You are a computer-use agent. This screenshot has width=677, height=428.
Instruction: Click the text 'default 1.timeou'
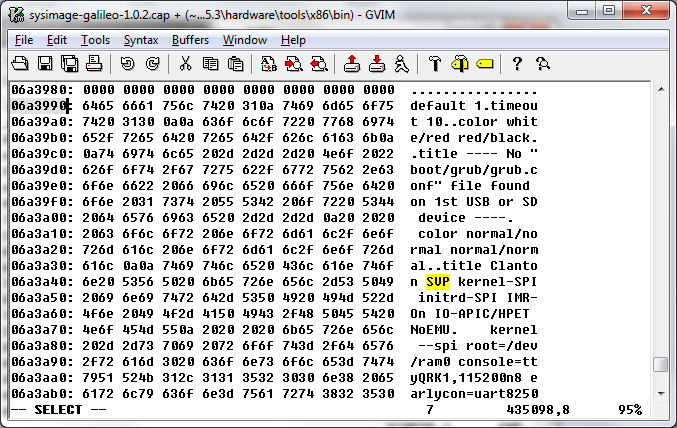tap(474, 106)
